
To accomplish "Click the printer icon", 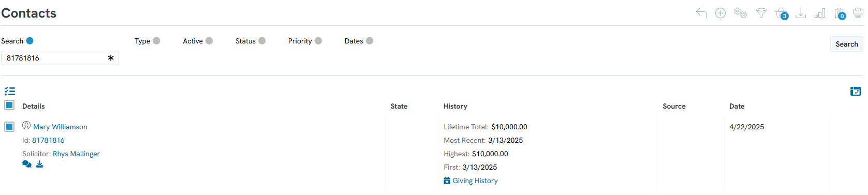I will (858, 13).
